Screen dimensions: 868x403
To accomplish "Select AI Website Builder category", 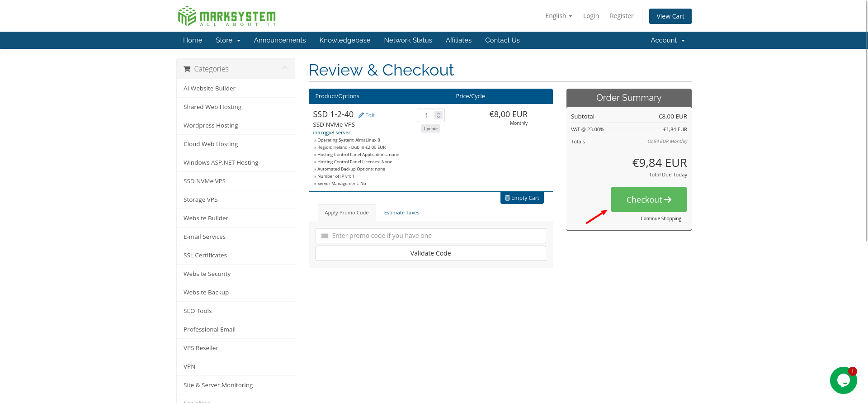I will point(236,88).
